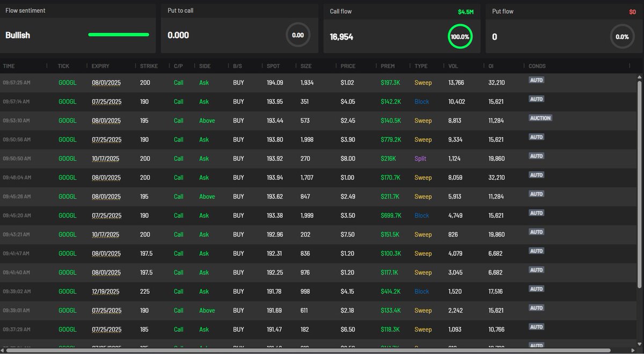Click the scrollbar up arrow beside the first row
Image resolution: width=644 pixels, height=354 pixels.
[640, 77]
